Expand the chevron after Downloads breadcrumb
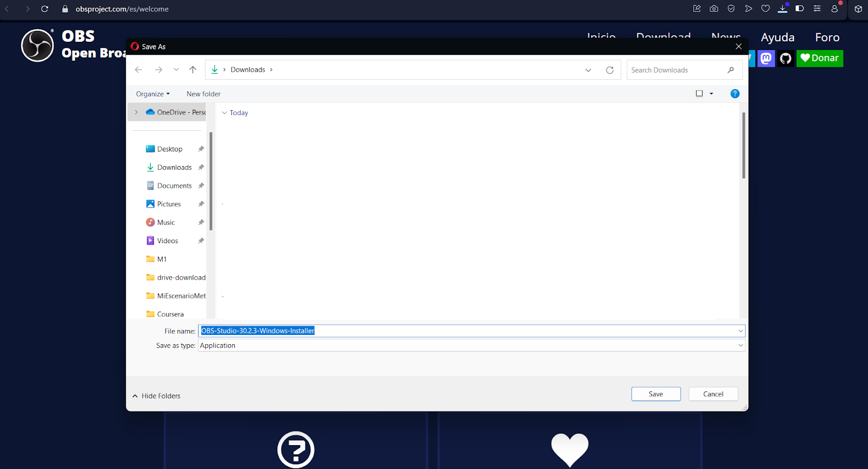This screenshot has height=469, width=868. pos(271,69)
